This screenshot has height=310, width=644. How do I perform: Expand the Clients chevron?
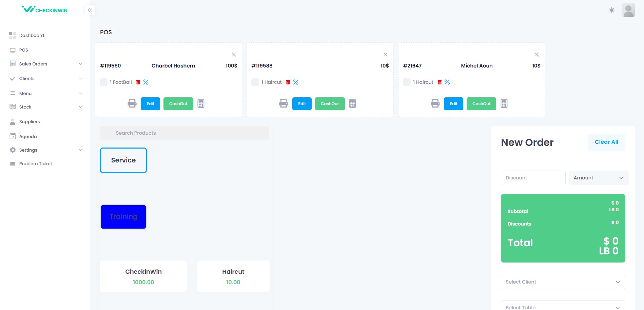point(80,78)
